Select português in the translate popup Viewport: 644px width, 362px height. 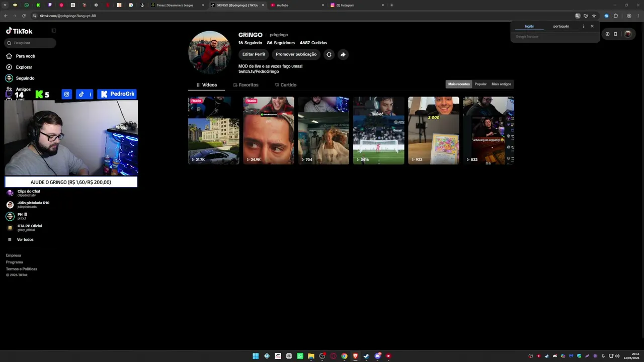click(x=561, y=26)
